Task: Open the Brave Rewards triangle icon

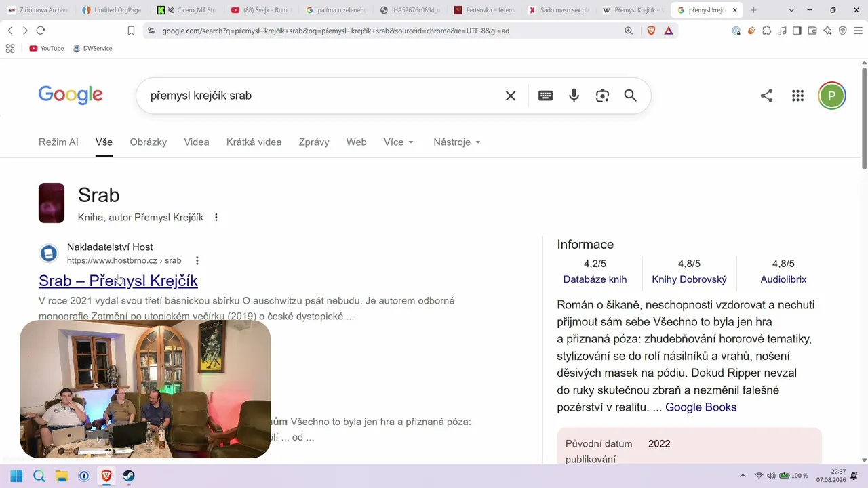Action: click(x=669, y=30)
